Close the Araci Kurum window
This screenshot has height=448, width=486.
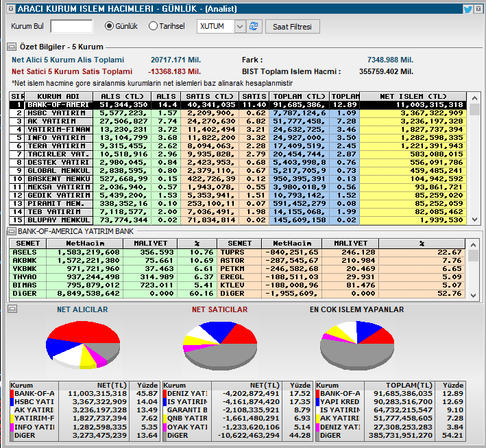click(478, 9)
